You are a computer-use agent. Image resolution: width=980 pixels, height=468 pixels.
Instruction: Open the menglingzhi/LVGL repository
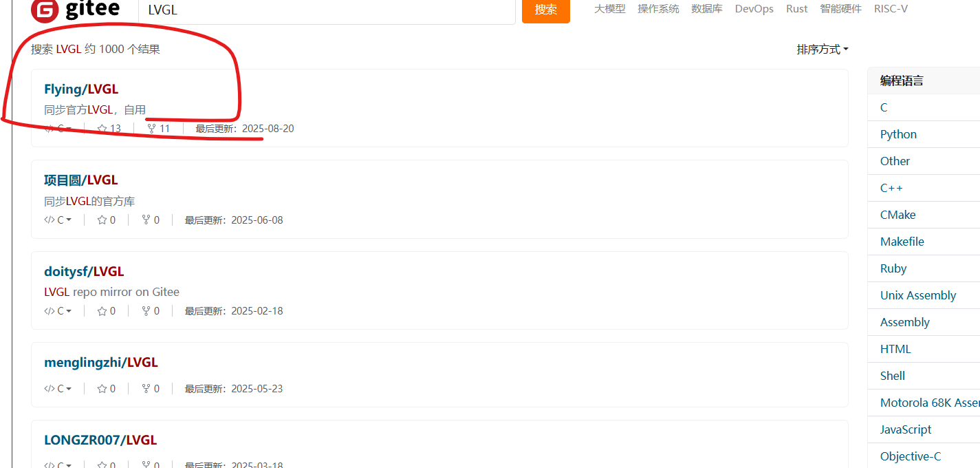click(x=101, y=362)
